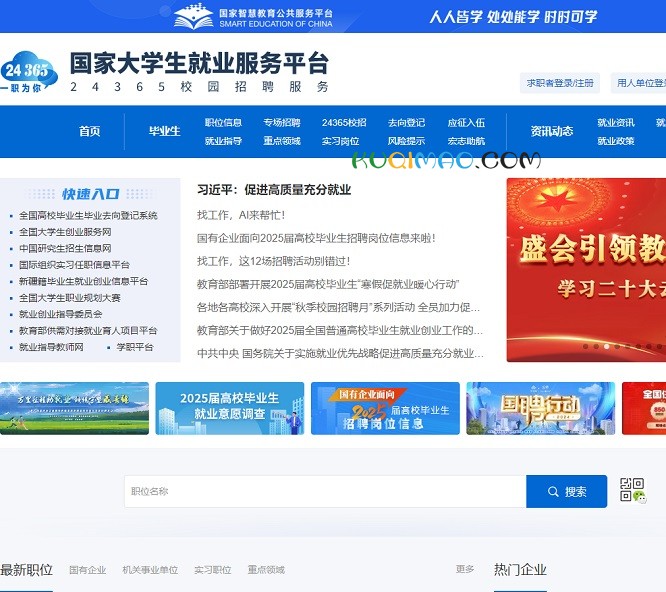Screen dimensions: 666x592
Task: Open 新疆籍毕业生就业创业信息平台 link
Action: coord(83,282)
